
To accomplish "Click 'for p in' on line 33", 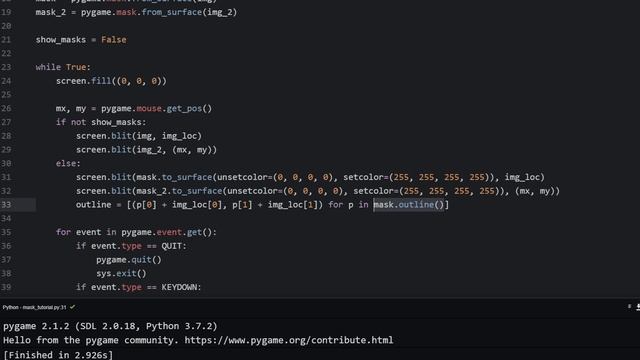I will point(348,204).
